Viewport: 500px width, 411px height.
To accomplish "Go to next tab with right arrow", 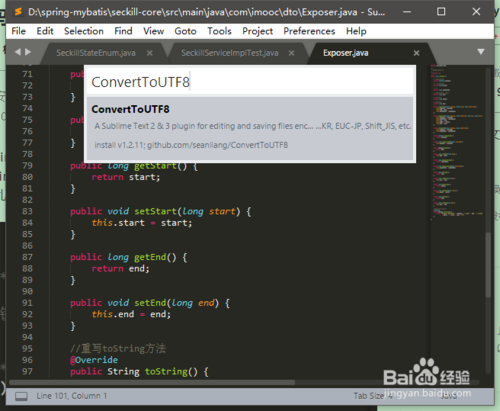I will 28,52.
